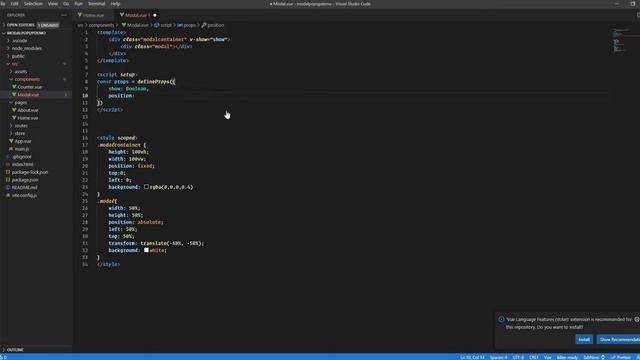Change the Vue language mode in status bar

click(547, 357)
